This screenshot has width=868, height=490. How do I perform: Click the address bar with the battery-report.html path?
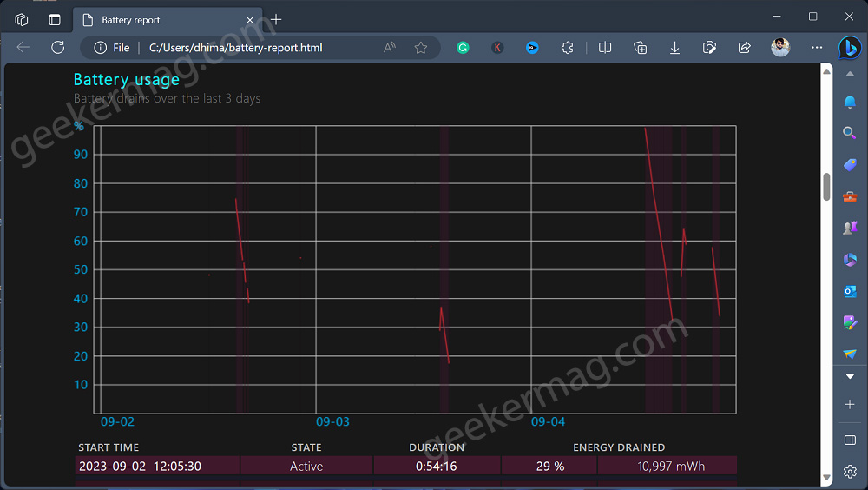pyautogui.click(x=235, y=48)
